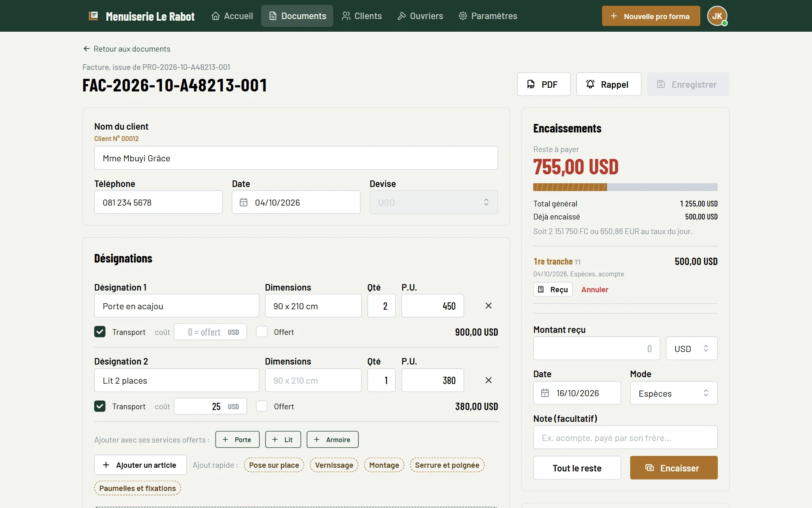The height and width of the screenshot is (508, 812).
Task: Click Ajouter un article button
Action: pos(140,465)
